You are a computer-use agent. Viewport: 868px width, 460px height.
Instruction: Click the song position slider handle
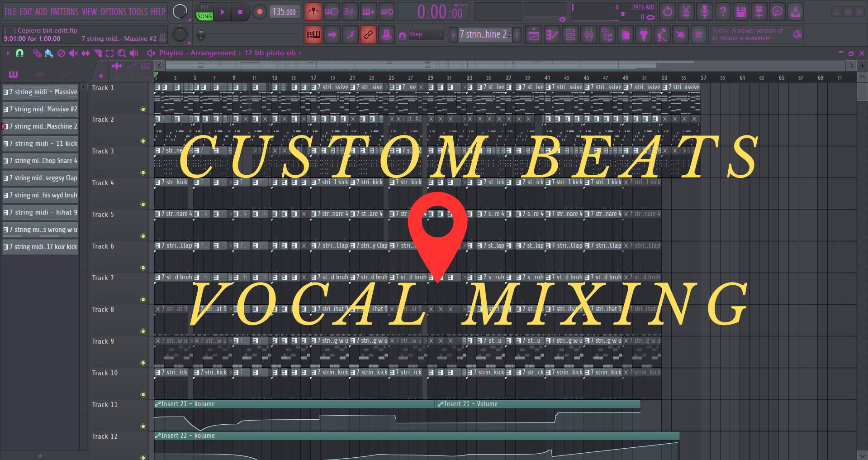tap(201, 35)
